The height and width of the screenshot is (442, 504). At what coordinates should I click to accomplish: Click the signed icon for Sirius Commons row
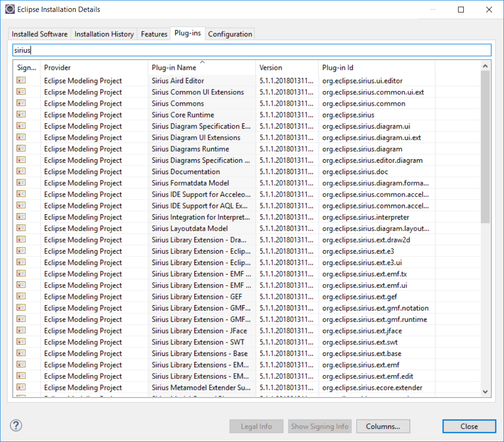[21, 103]
